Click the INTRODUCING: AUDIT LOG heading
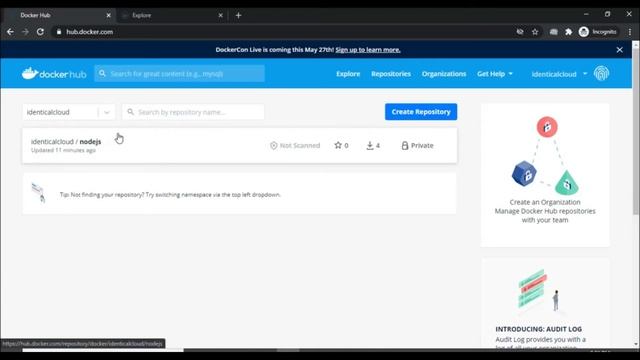Screen dimensions: 640x360 539,329
